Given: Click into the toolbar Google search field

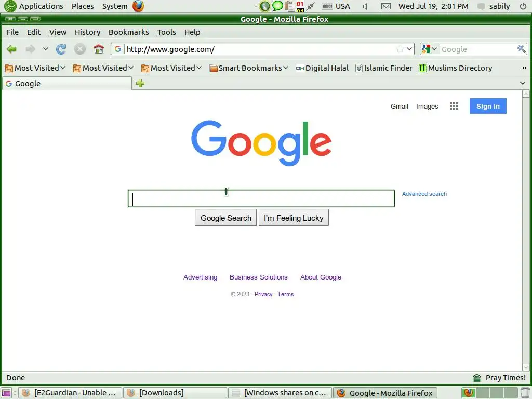Looking at the screenshot, I should 478,49.
